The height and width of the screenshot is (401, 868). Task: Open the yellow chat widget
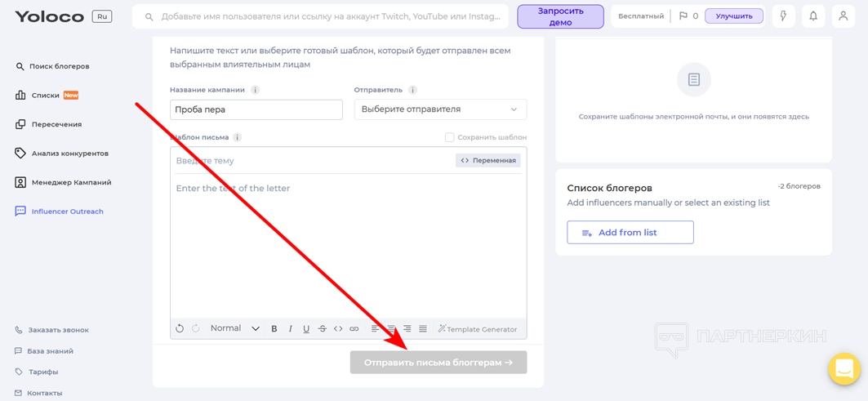[844, 368]
